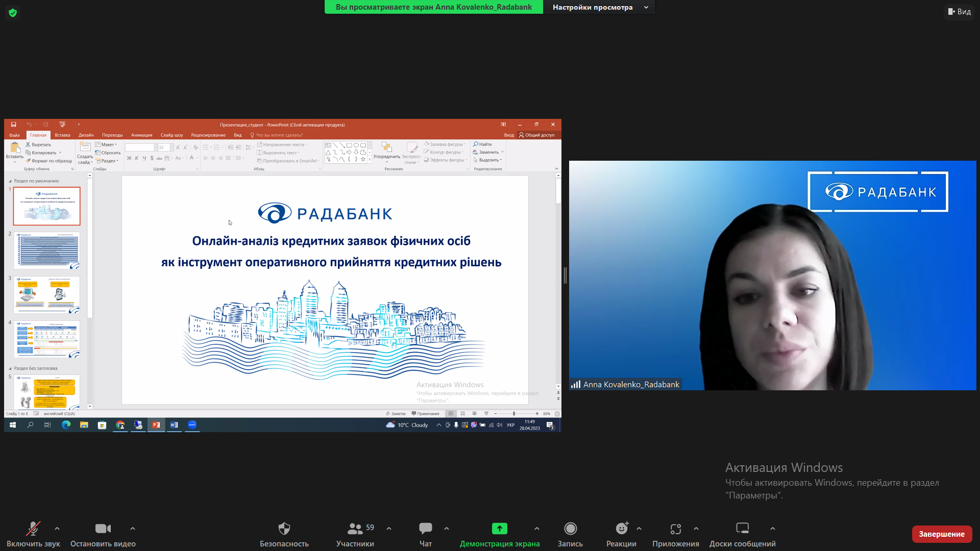Expand the arrow next to Приложения
Screen dimensions: 980x551
tap(696, 529)
